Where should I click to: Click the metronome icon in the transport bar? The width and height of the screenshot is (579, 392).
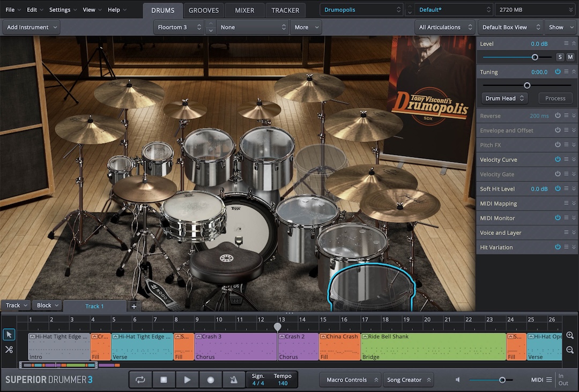coord(234,379)
